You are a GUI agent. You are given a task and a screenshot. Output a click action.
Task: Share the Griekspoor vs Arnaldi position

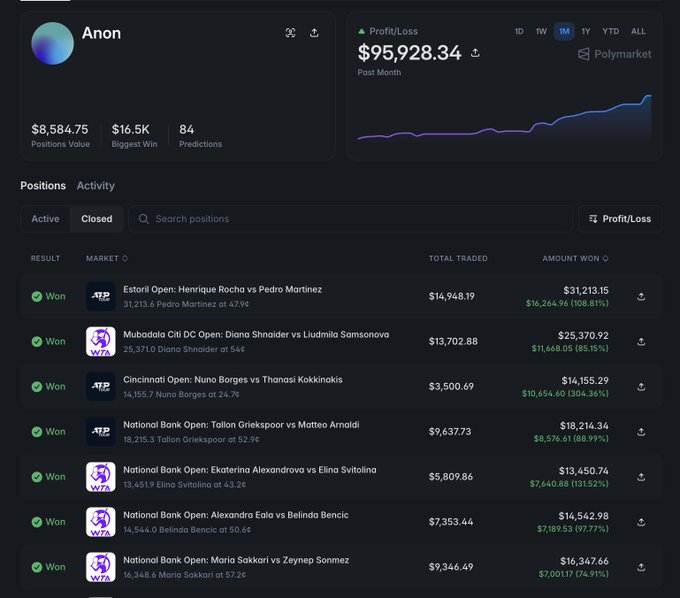pos(641,432)
